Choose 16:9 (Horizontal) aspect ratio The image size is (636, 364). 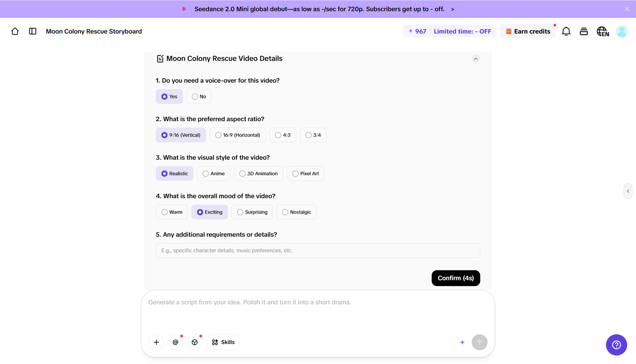point(238,135)
